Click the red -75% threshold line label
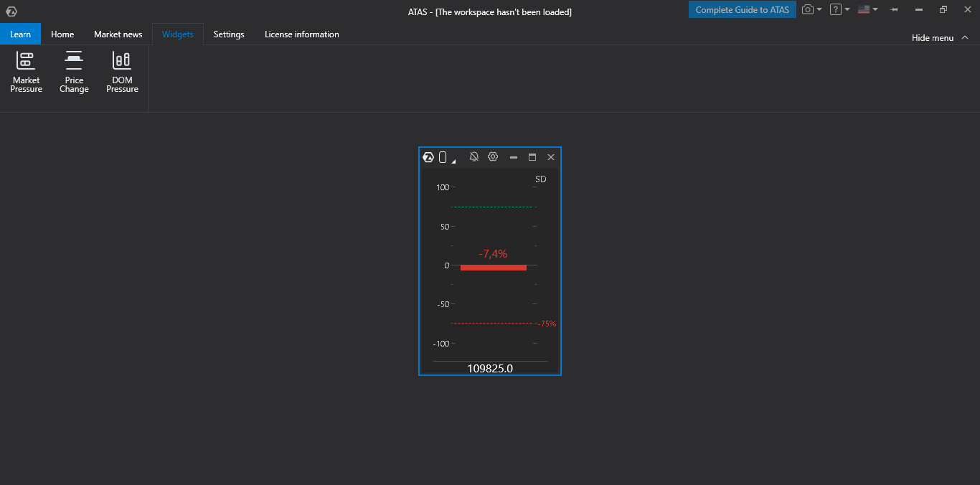 (x=547, y=324)
